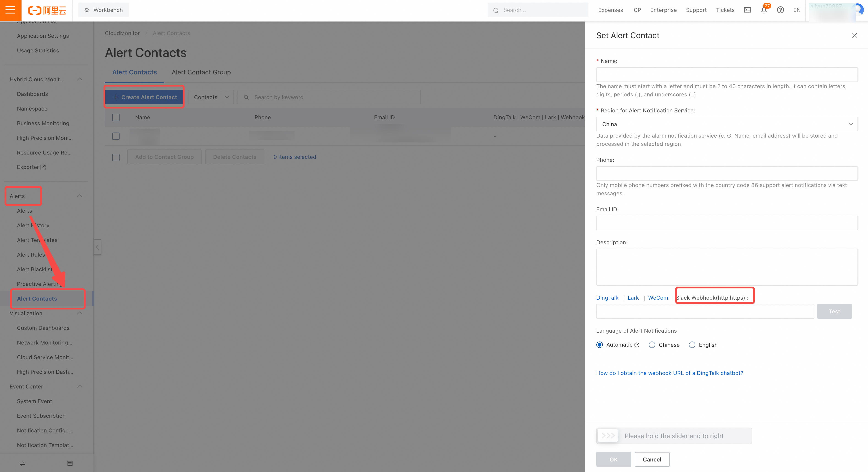Select the Chinese language radio button
The image size is (868, 472).
[652, 345]
